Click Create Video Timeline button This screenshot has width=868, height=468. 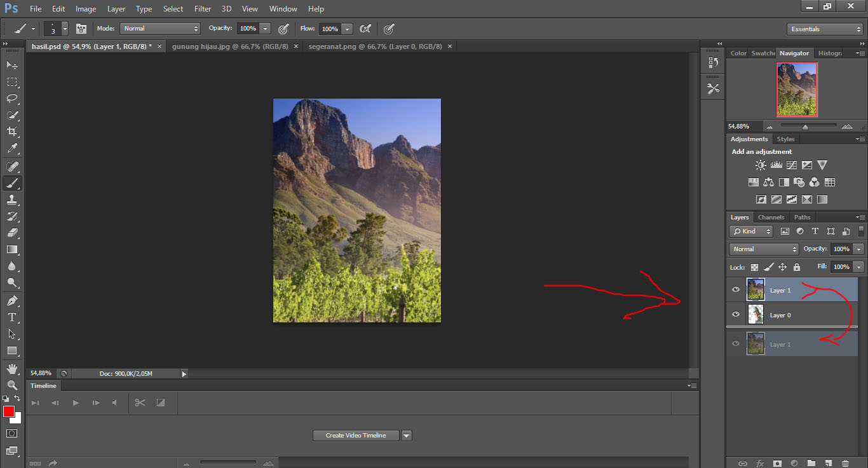click(356, 436)
